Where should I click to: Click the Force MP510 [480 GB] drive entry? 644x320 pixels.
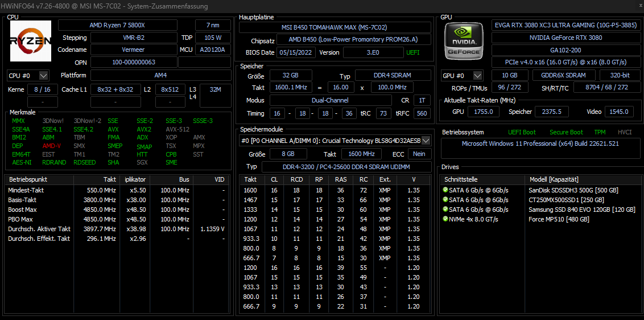coord(559,219)
